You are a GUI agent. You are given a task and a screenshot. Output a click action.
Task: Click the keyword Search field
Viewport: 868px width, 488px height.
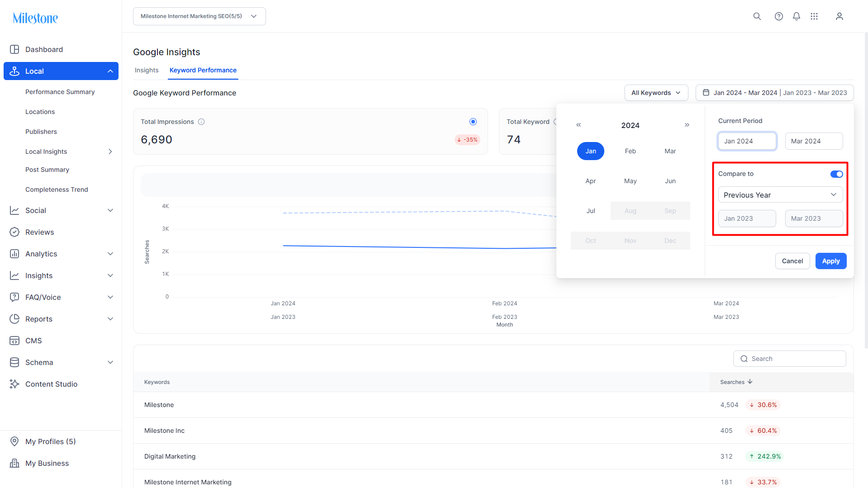[x=790, y=359]
